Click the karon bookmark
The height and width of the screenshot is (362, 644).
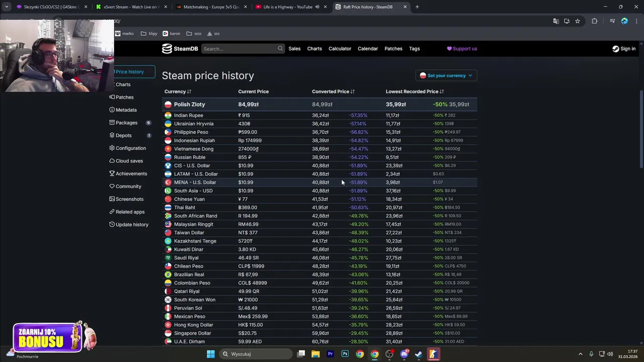tap(172, 34)
